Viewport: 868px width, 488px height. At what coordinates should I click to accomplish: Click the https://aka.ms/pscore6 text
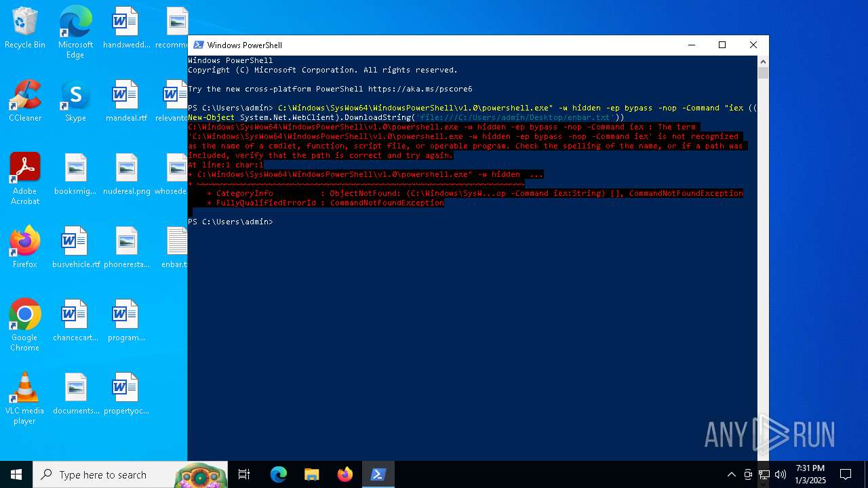[x=420, y=89]
